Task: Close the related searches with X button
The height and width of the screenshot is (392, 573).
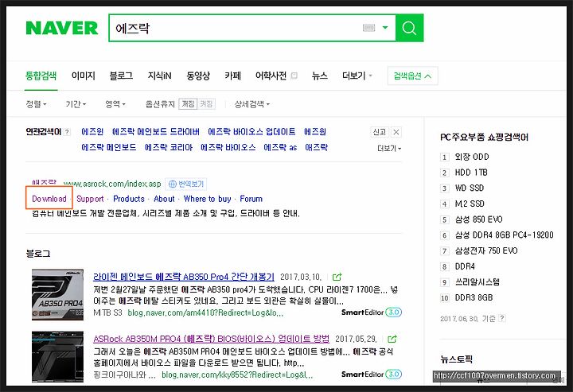Action: click(x=396, y=132)
